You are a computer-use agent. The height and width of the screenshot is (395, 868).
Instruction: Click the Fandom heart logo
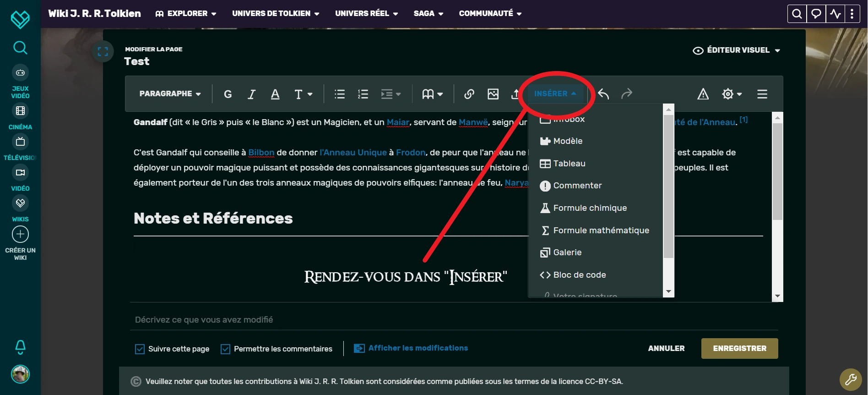pyautogui.click(x=20, y=19)
